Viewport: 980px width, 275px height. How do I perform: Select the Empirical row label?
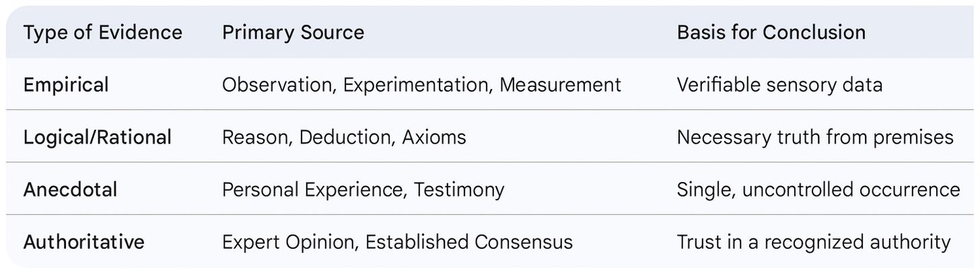(x=66, y=85)
